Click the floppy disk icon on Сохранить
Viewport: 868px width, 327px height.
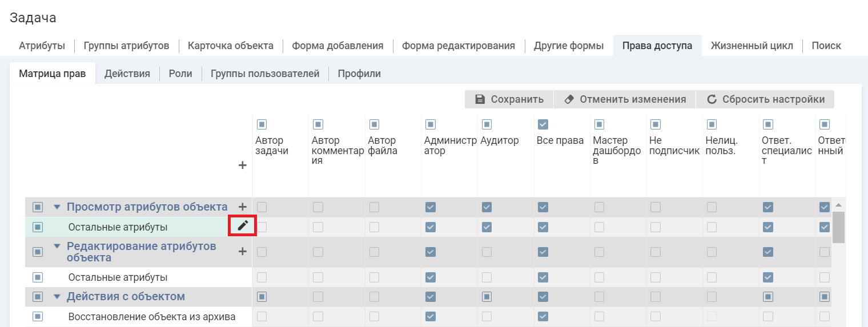click(x=480, y=99)
